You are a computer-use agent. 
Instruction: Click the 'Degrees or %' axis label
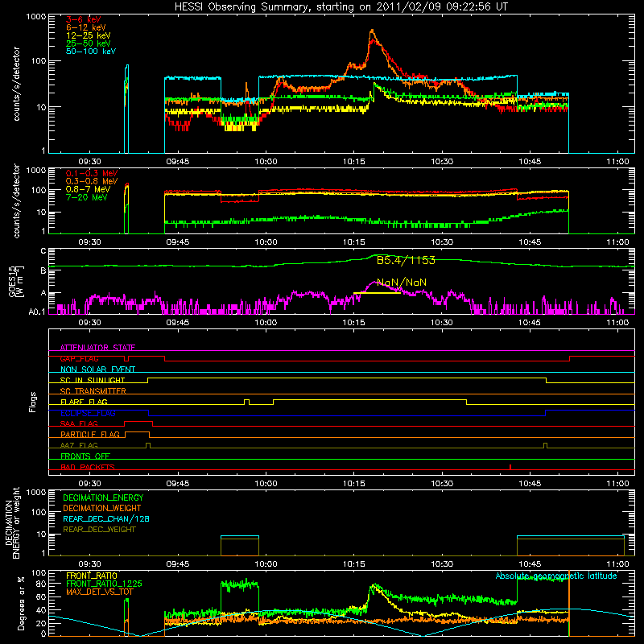[21, 604]
